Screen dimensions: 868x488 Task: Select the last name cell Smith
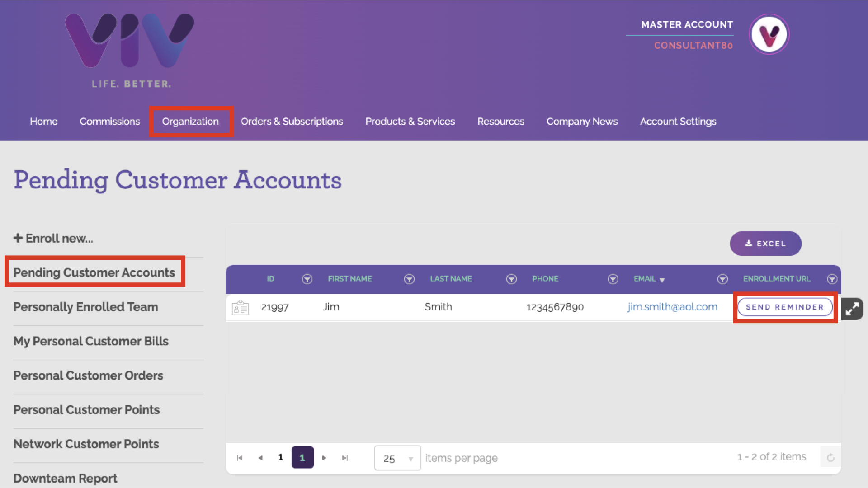[x=438, y=307]
